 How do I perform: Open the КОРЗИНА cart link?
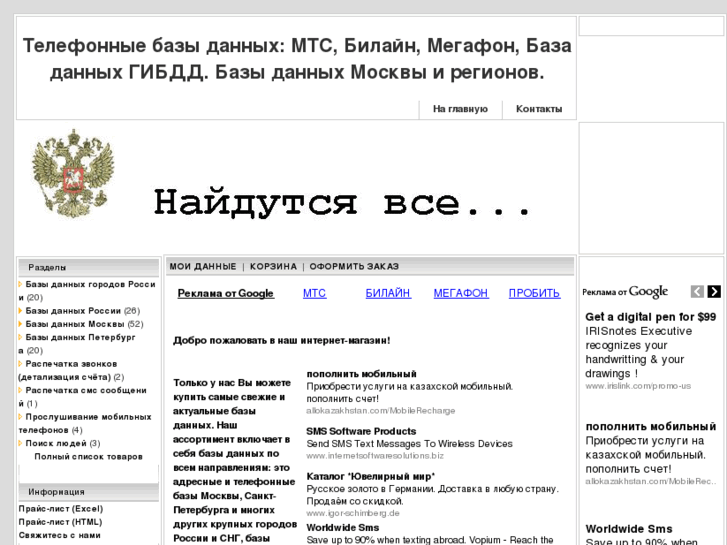click(273, 267)
